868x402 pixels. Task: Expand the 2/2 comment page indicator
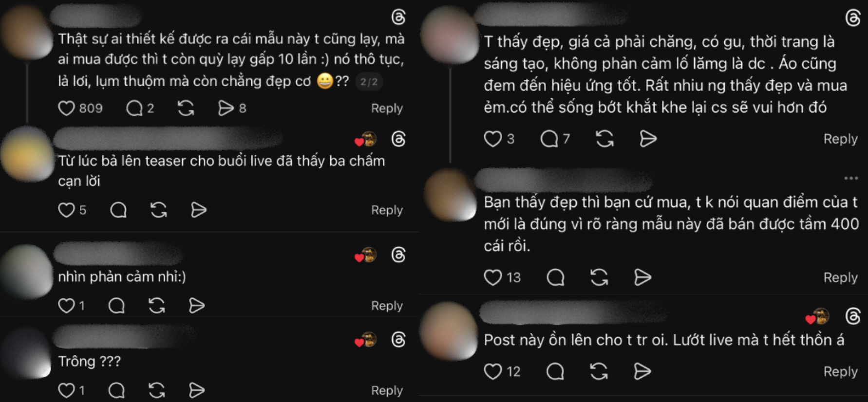coord(369,82)
